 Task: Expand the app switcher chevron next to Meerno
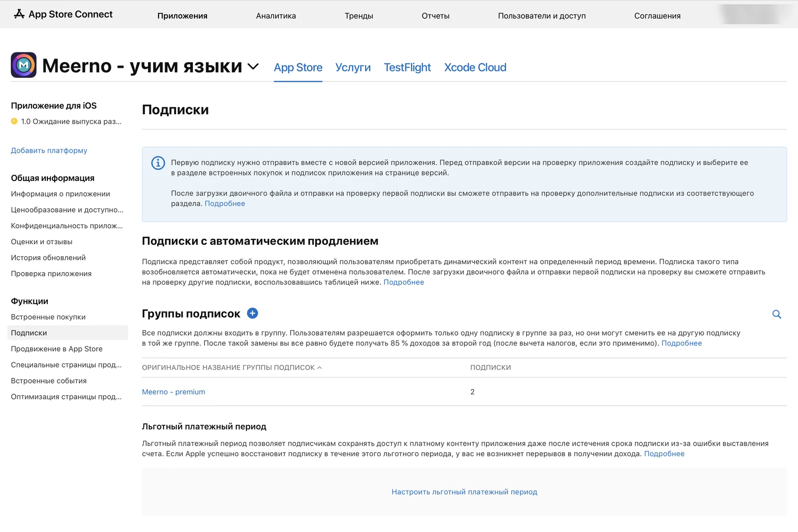tap(253, 66)
